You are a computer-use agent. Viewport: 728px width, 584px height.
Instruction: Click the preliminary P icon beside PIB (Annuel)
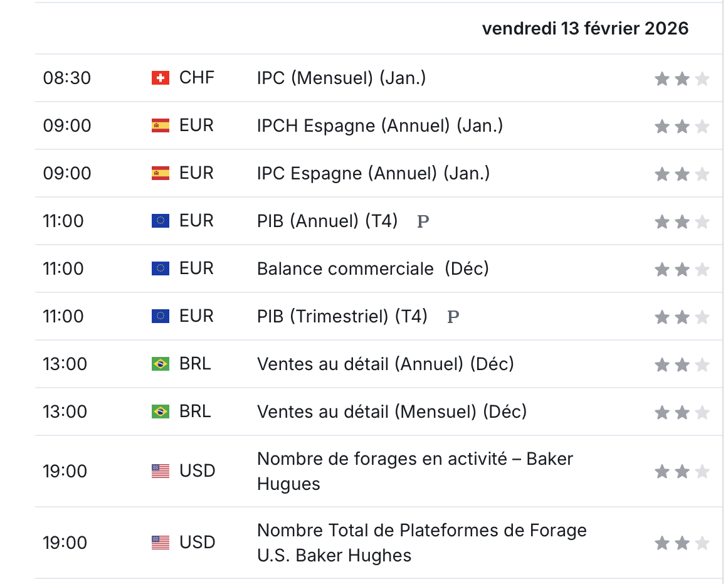click(x=423, y=221)
